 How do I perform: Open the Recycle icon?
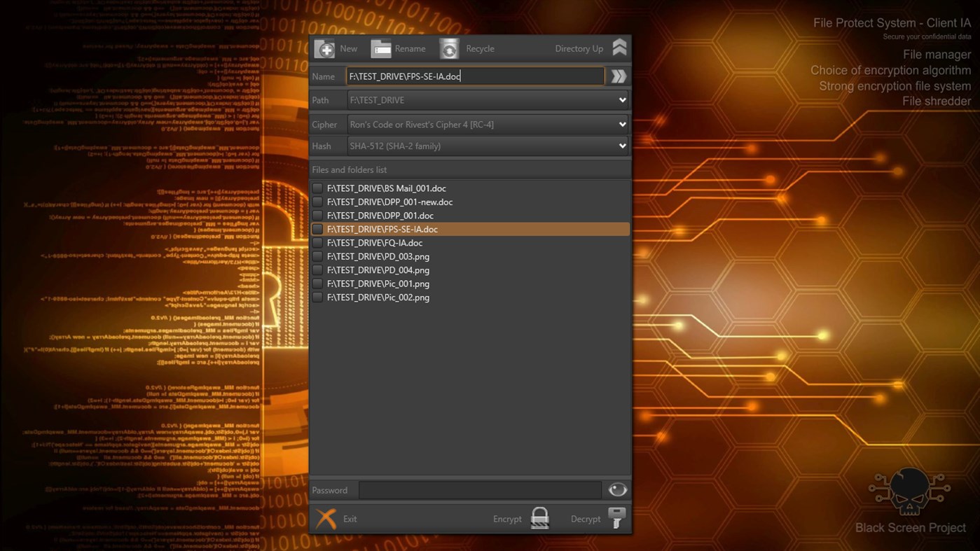449,48
